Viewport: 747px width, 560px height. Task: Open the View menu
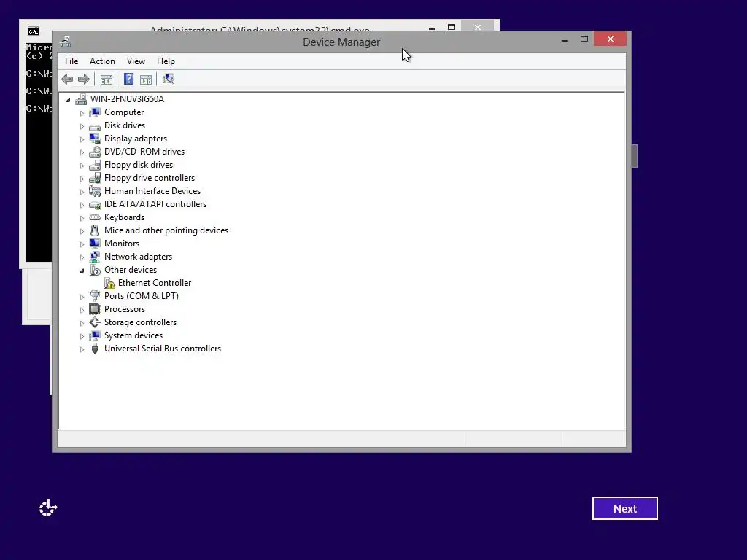coord(136,61)
